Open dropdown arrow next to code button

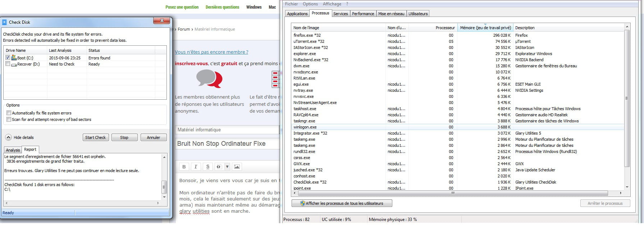(227, 167)
